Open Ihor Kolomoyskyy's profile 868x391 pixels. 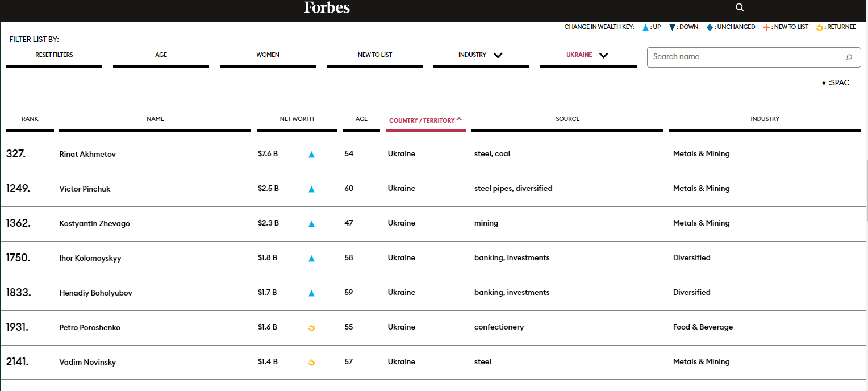90,259
